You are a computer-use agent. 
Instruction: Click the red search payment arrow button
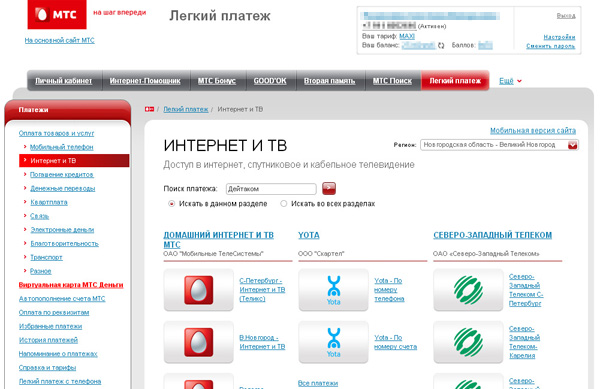329,189
